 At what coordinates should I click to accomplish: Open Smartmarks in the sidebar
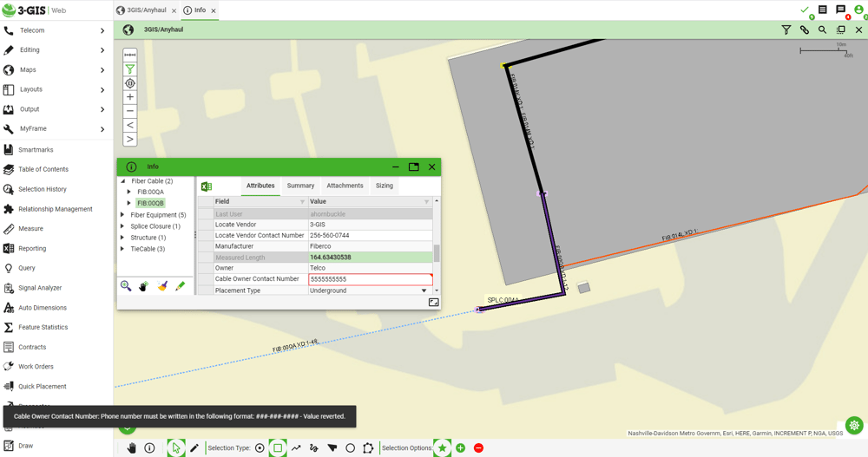click(36, 150)
